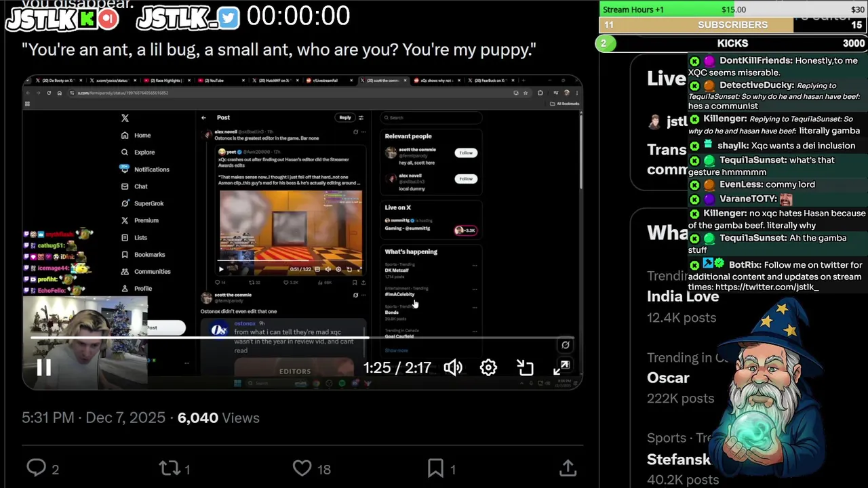The image size is (868, 488).
Task: Click the share arrow icon under the post
Action: pos(568,468)
